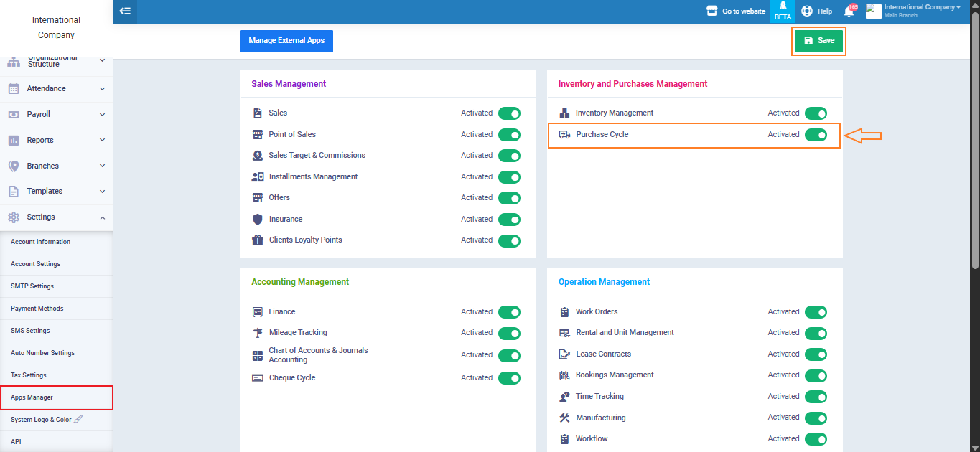Click the Insurance shield icon
Viewport: 980px width, 452px height.
258,220
